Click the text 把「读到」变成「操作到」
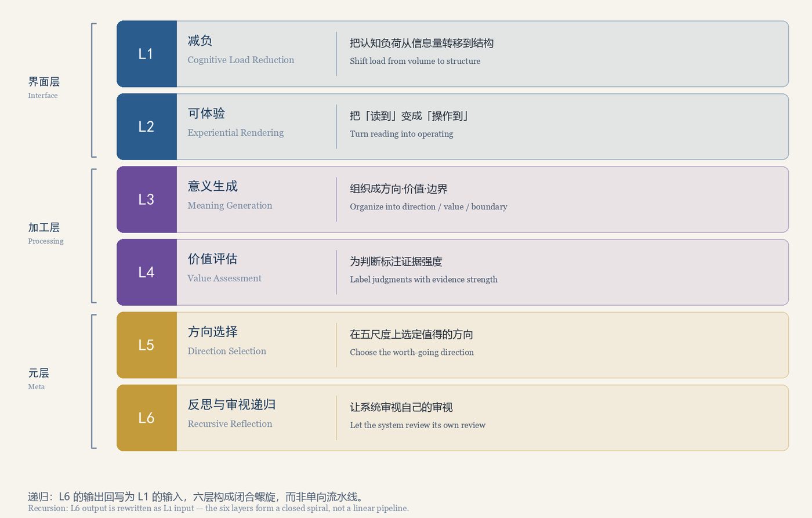The width and height of the screenshot is (812, 518). 409,116
